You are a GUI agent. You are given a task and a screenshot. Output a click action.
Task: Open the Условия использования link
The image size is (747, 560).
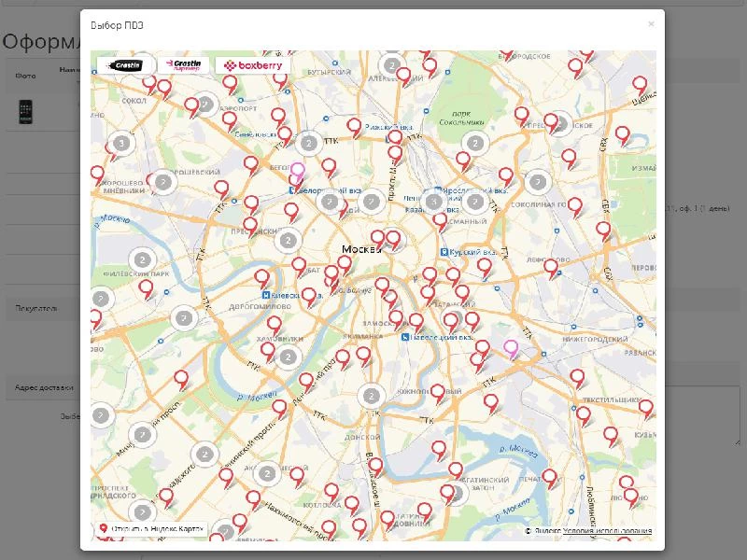[607, 531]
